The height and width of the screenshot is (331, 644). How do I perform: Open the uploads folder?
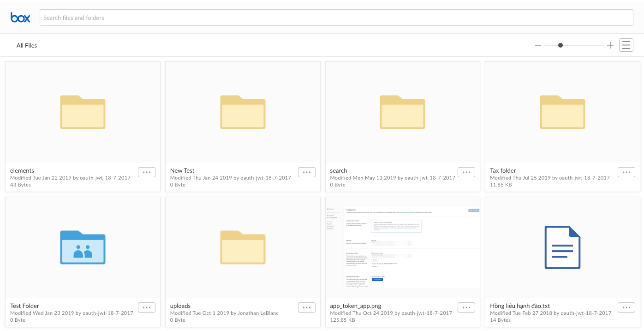[243, 247]
